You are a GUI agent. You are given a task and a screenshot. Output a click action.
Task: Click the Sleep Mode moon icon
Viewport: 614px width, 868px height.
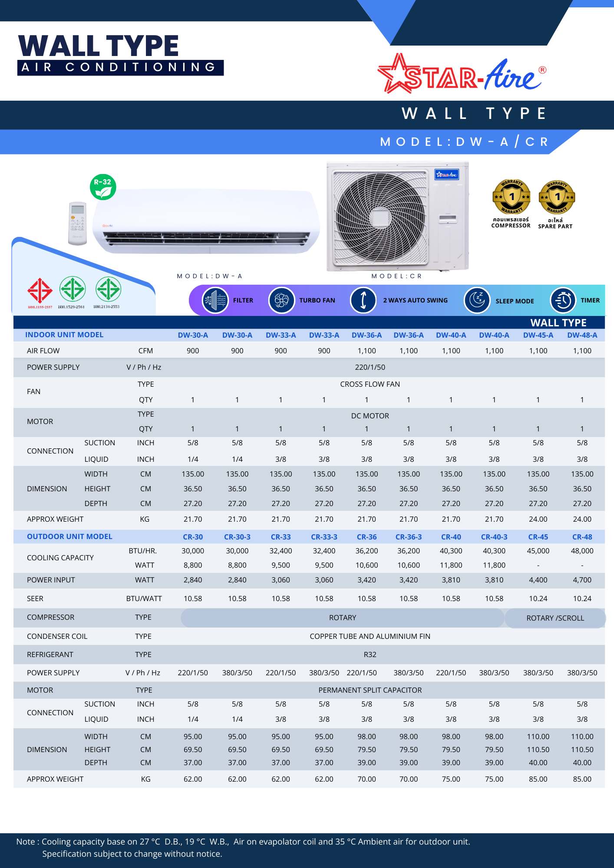[x=477, y=300]
